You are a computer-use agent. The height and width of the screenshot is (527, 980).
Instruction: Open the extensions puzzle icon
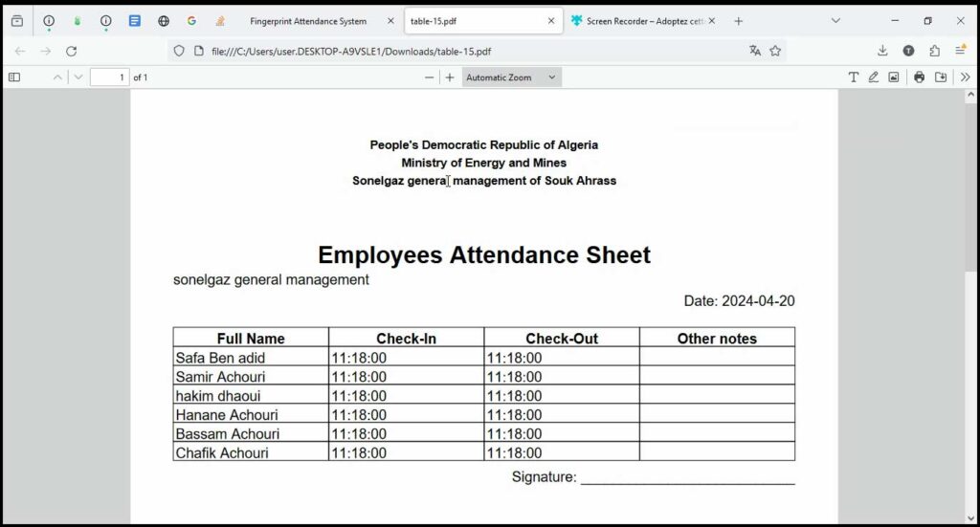pos(934,52)
